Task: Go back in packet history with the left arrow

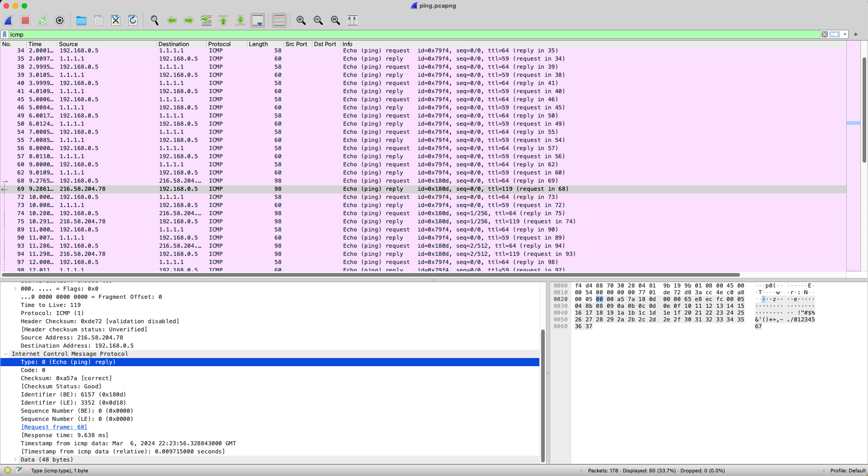Action: [172, 20]
